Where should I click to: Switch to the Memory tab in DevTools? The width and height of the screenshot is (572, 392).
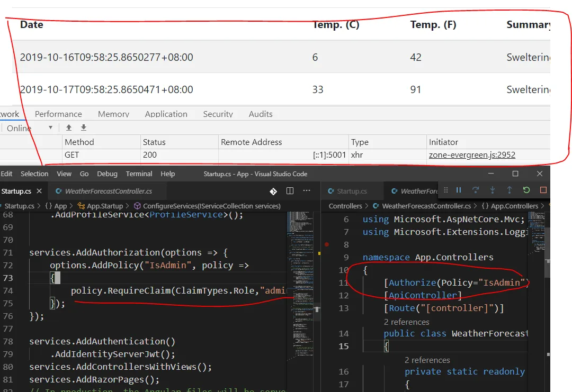(113, 114)
